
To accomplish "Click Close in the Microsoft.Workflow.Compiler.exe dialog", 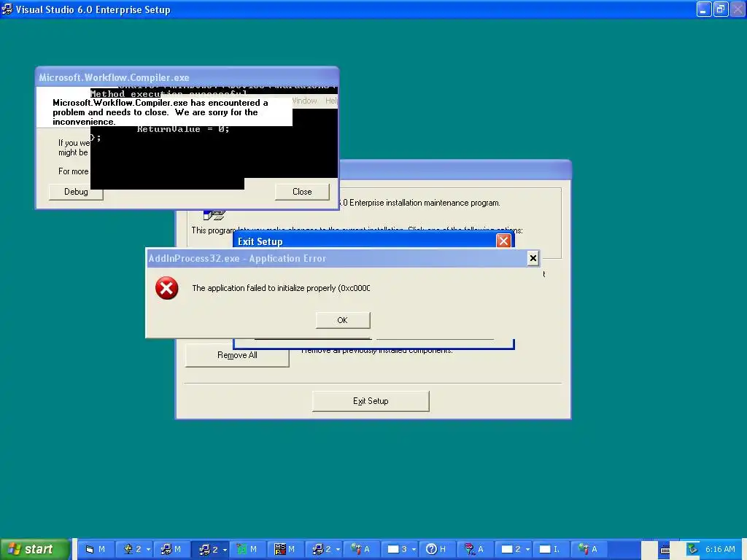I will (x=302, y=192).
